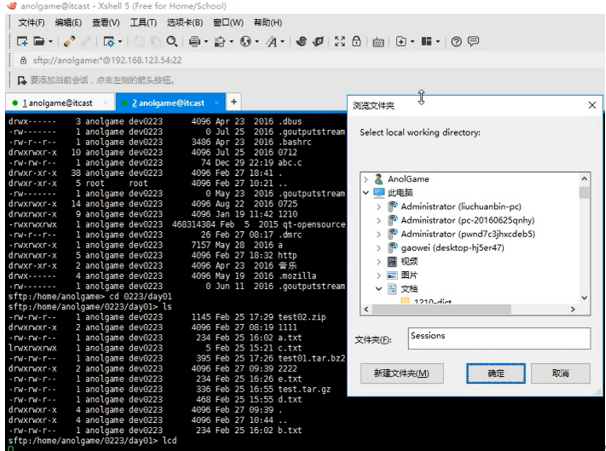Click the speech bubble feedback icon
The width and height of the screenshot is (606, 451).
point(473,41)
